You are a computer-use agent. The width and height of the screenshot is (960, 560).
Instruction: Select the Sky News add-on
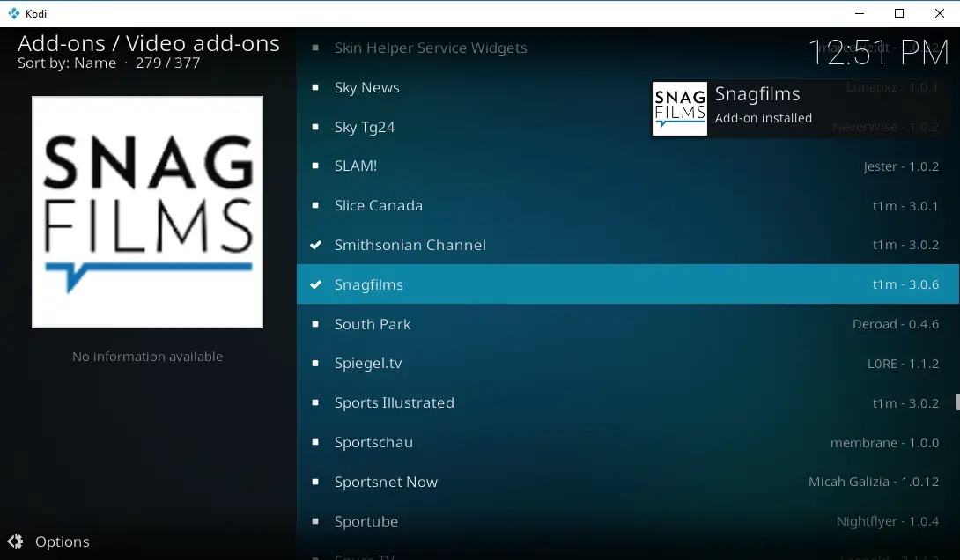click(x=628, y=87)
